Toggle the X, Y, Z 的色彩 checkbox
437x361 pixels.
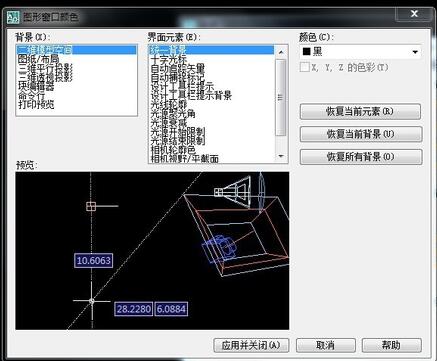[x=304, y=67]
